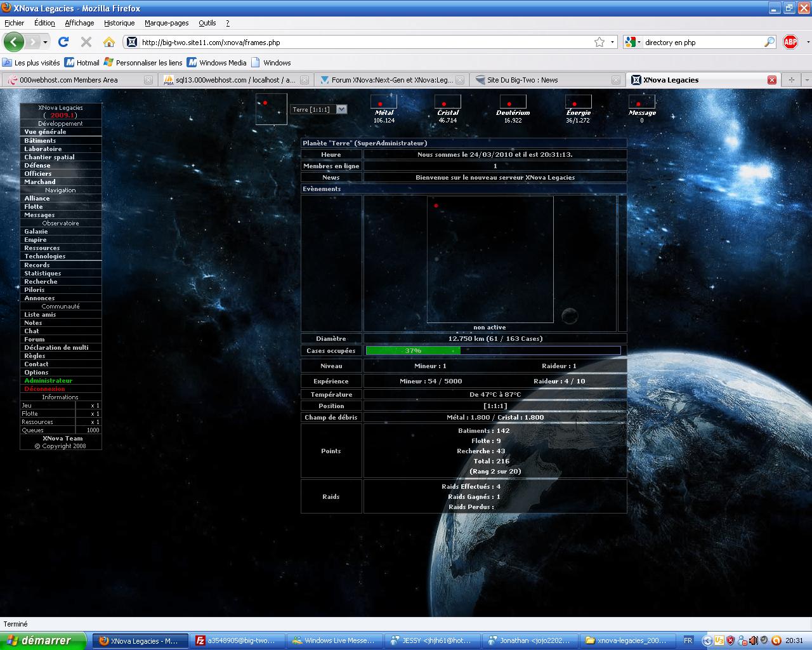Image resolution: width=812 pixels, height=650 pixels.
Task: Stop loading with the X icon
Action: click(86, 42)
